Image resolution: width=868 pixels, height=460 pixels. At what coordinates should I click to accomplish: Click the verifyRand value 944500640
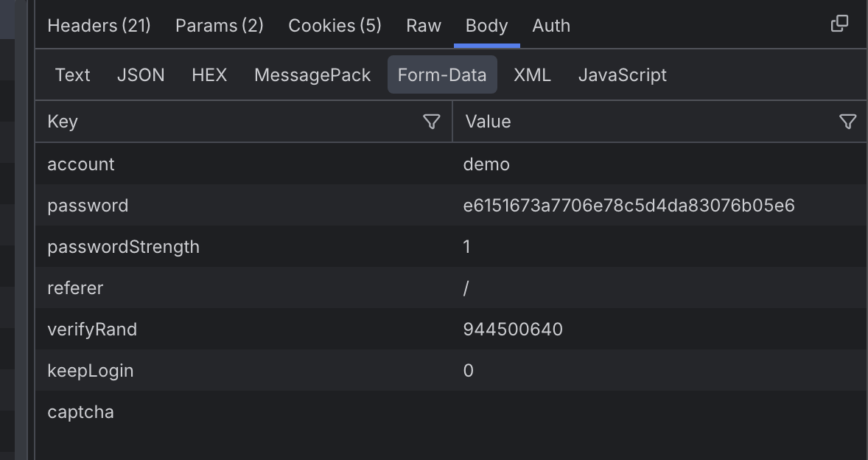[x=513, y=330]
